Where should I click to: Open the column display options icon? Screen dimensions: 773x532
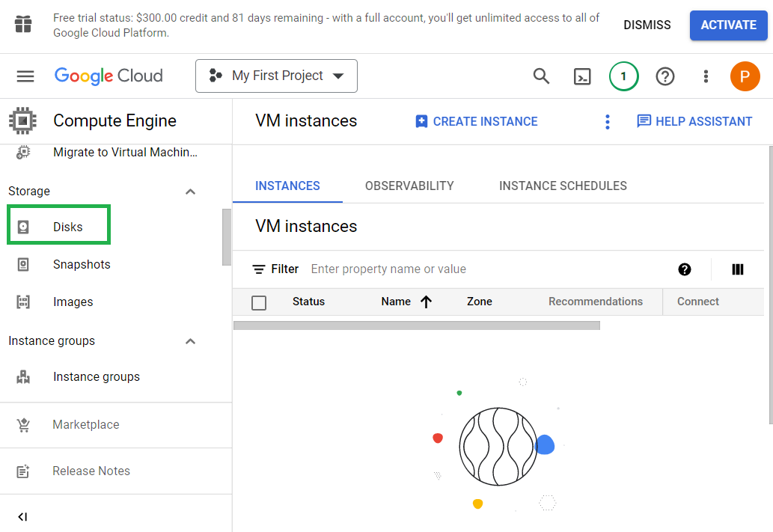coord(738,269)
